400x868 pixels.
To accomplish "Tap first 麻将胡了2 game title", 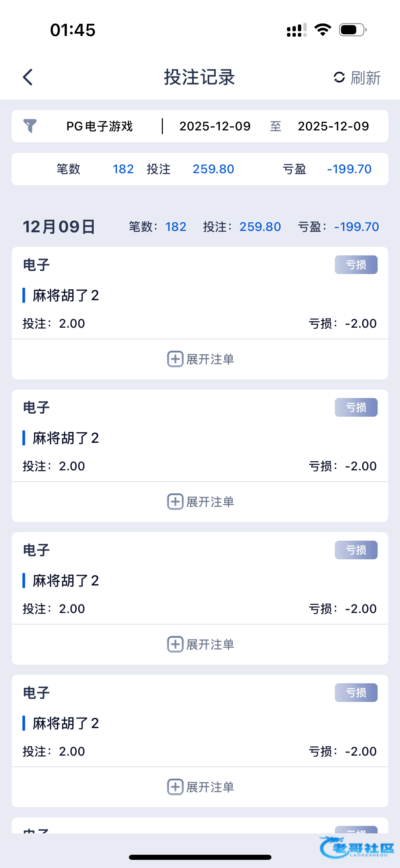I will click(65, 295).
